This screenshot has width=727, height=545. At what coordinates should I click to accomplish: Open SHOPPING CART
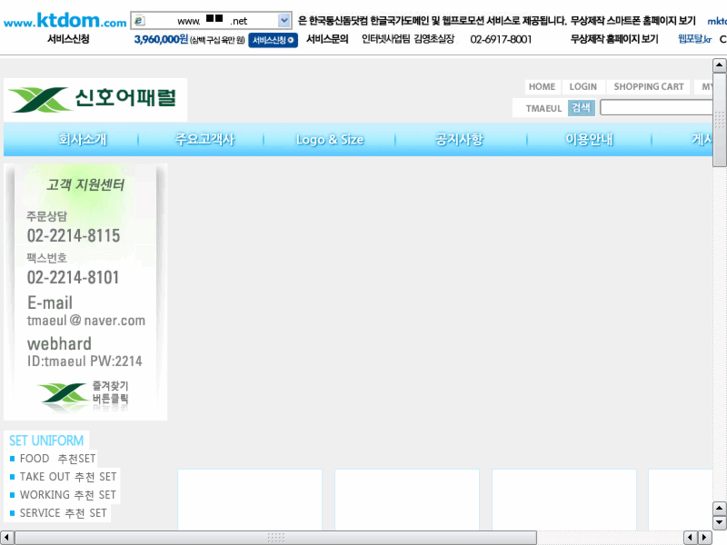point(649,87)
